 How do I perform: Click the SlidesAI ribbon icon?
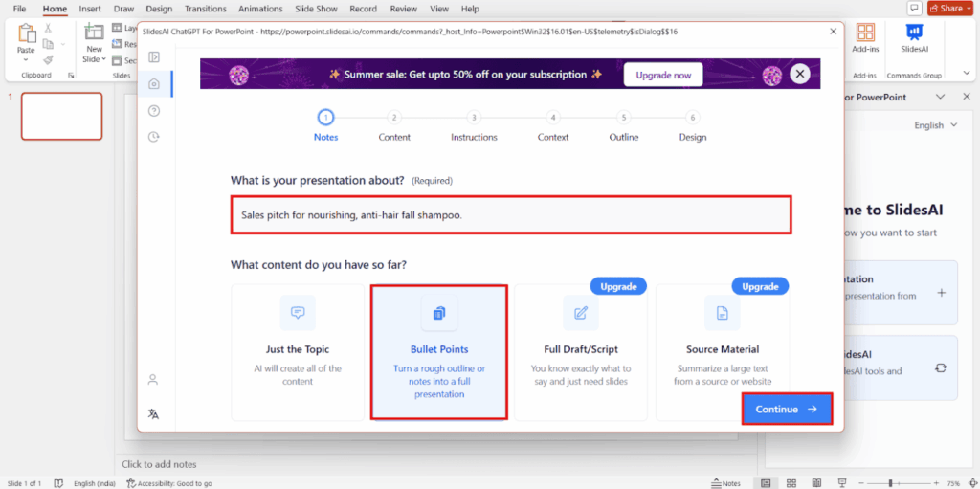pyautogui.click(x=912, y=38)
